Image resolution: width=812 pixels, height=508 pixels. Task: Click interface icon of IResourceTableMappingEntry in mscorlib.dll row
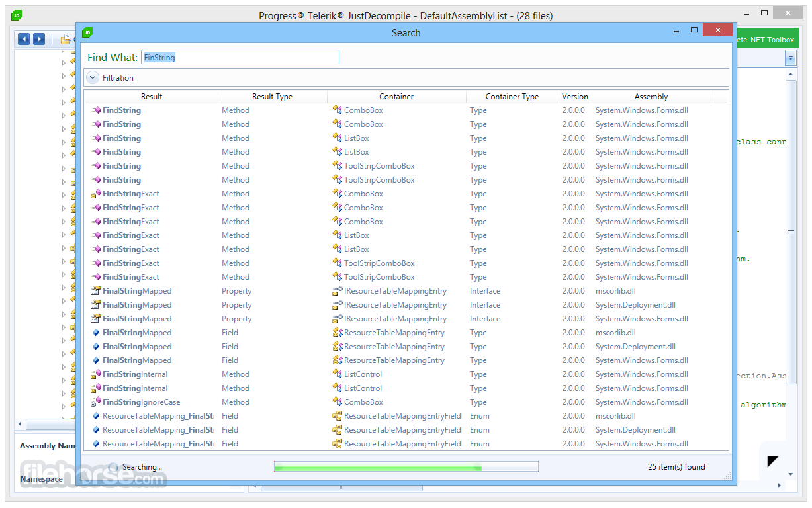click(337, 291)
